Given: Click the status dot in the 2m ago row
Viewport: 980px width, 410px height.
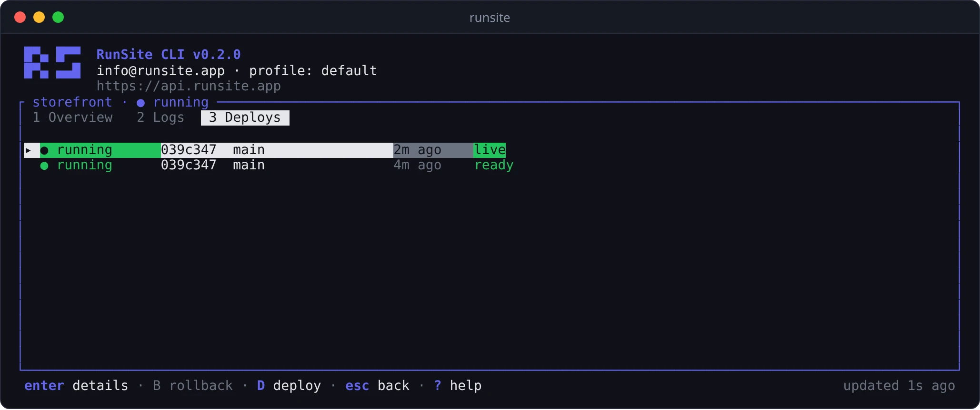Looking at the screenshot, I should click(x=44, y=150).
